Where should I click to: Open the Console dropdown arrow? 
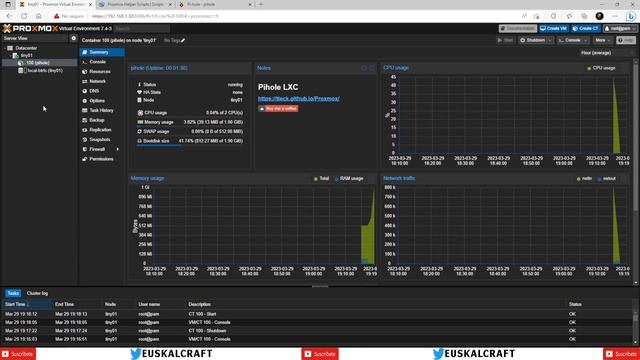[x=586, y=40]
